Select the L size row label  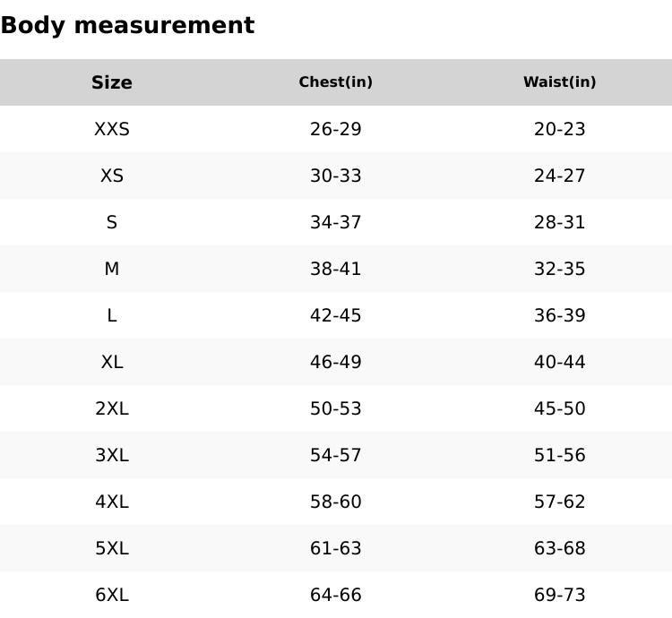pos(112,315)
